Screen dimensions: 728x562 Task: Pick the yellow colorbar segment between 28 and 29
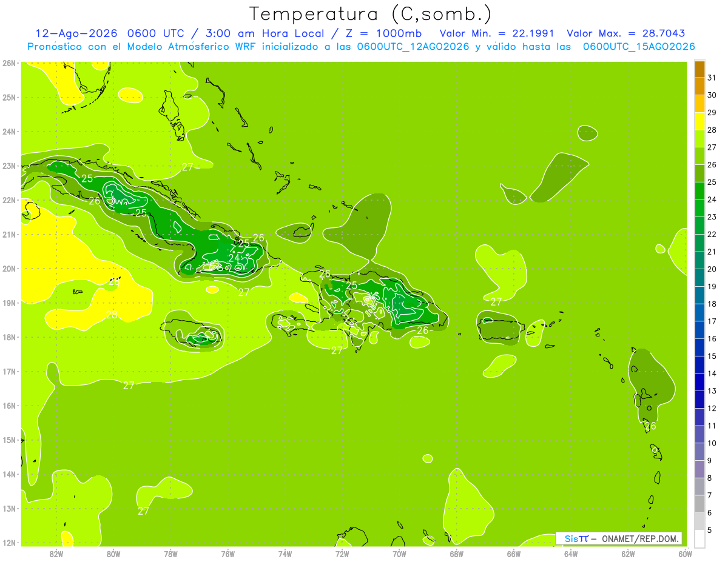click(699, 121)
